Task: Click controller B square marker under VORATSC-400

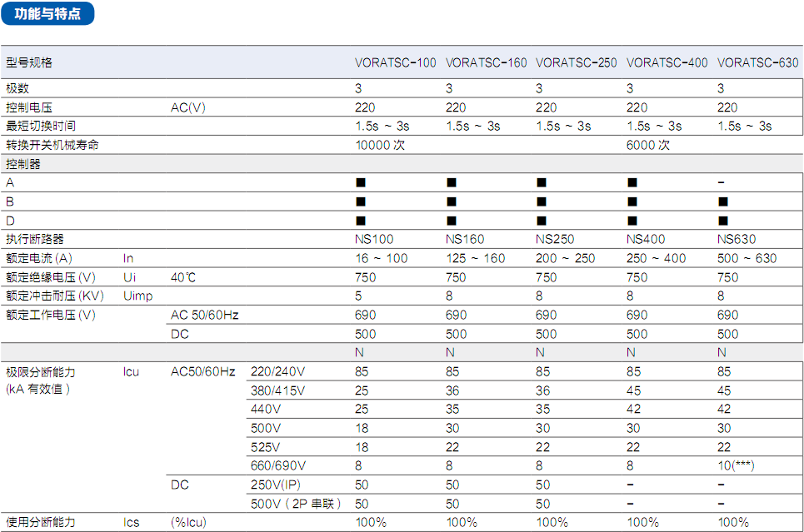Action: tap(632, 201)
